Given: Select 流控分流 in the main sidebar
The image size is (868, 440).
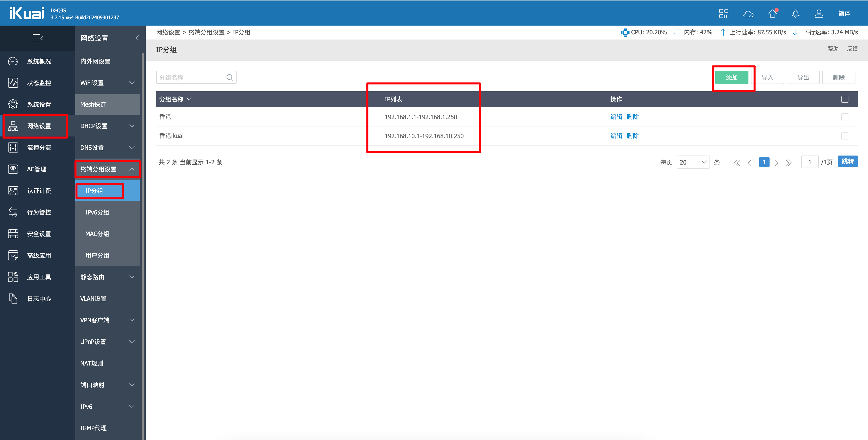Looking at the screenshot, I should [x=39, y=148].
